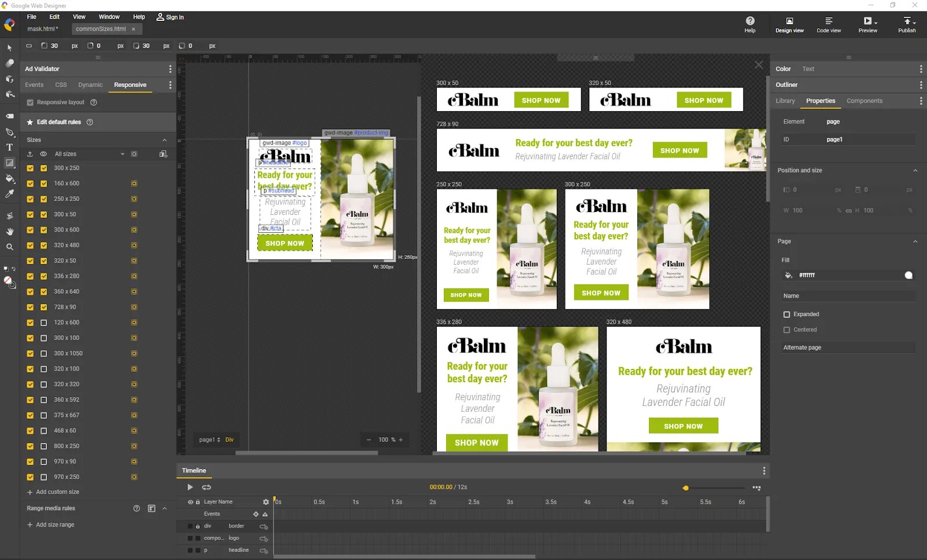Image resolution: width=927 pixels, height=560 pixels.
Task: Switch to Design view
Action: tap(789, 25)
